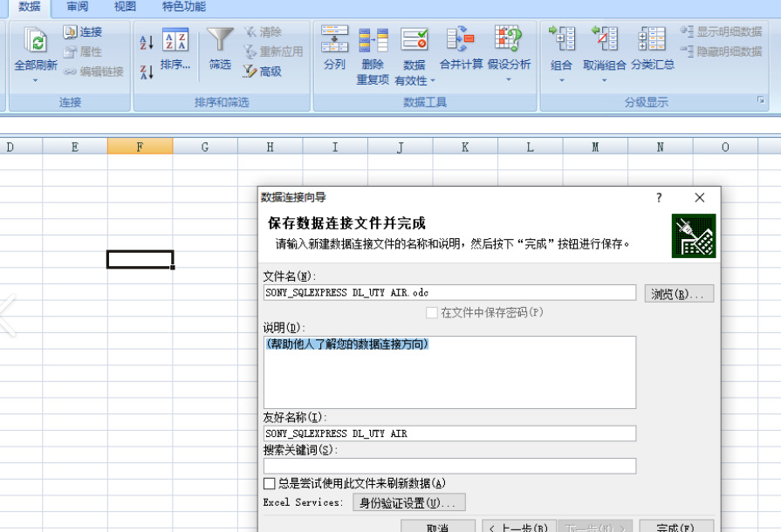Click the Refresh All icon
Viewport: 781px width, 532px height.
[x=36, y=41]
